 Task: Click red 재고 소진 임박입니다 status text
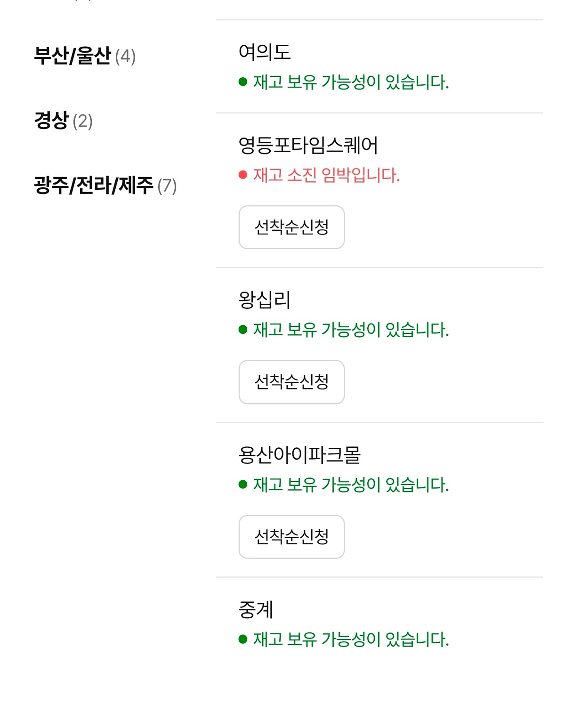click(326, 175)
